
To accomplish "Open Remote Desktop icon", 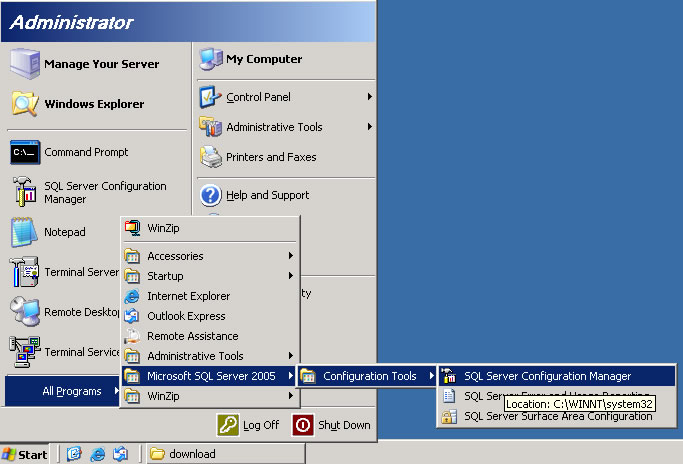I will 25,312.
